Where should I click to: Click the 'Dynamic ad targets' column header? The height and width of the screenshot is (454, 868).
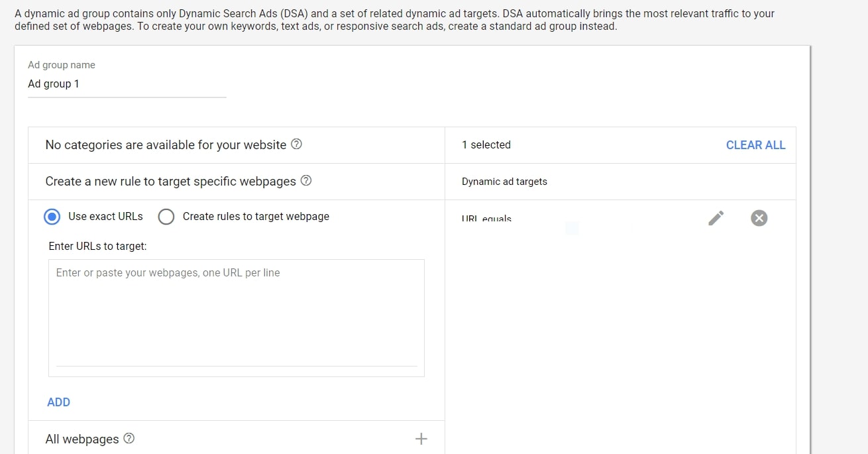click(x=504, y=182)
